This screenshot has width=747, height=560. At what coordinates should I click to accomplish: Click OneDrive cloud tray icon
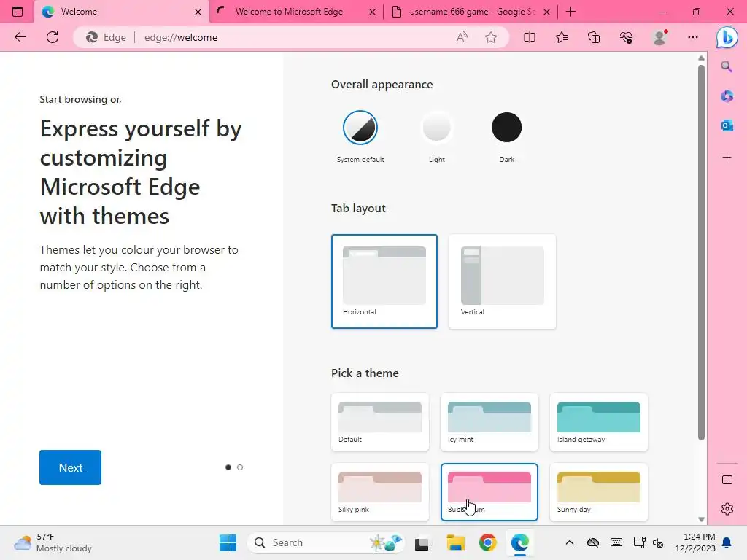pyautogui.click(x=592, y=542)
